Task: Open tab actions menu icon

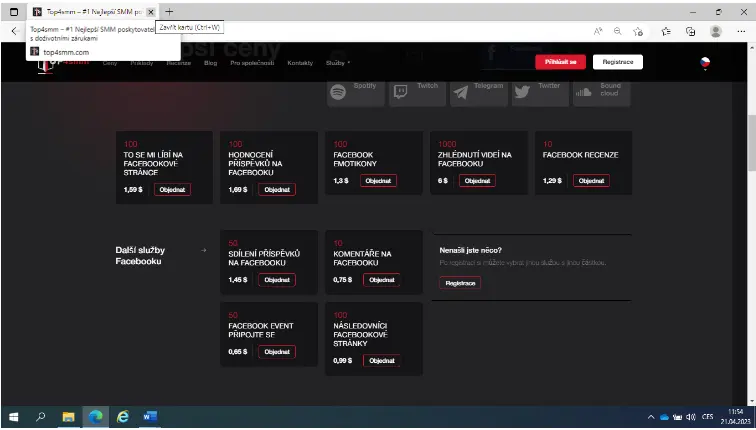Action: (x=14, y=12)
